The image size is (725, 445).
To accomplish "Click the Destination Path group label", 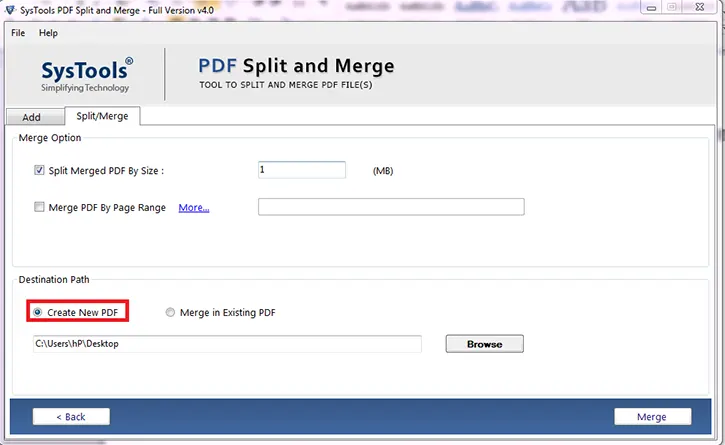I will 54,279.
